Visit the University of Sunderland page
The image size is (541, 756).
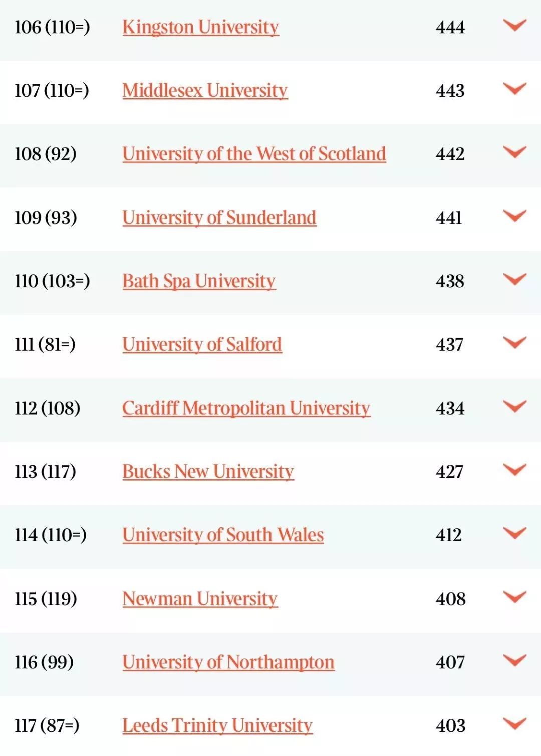(x=219, y=218)
